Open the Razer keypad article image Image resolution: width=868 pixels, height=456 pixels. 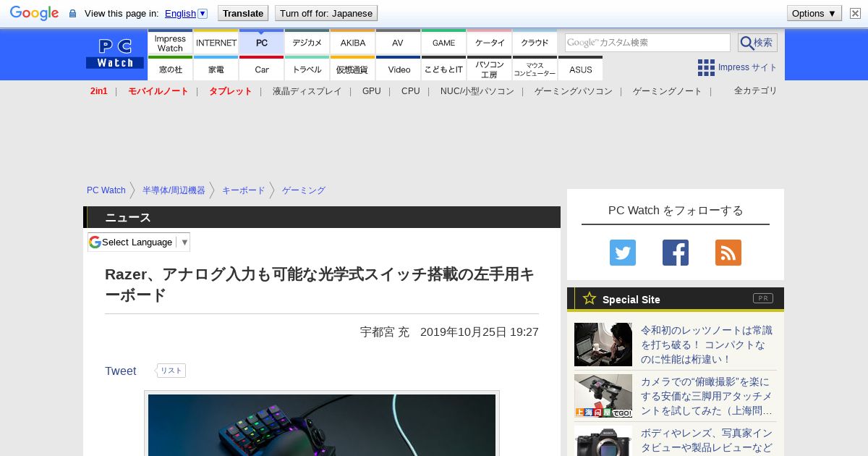tap(322, 425)
